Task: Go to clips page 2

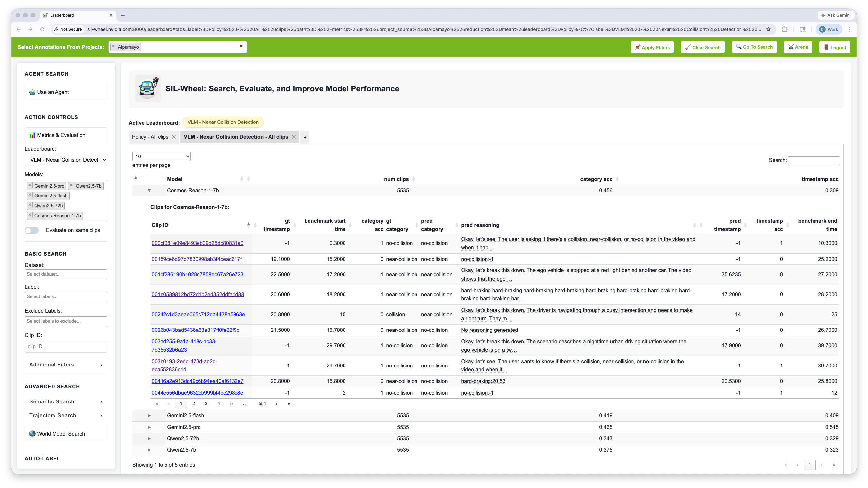Action: tap(194, 403)
